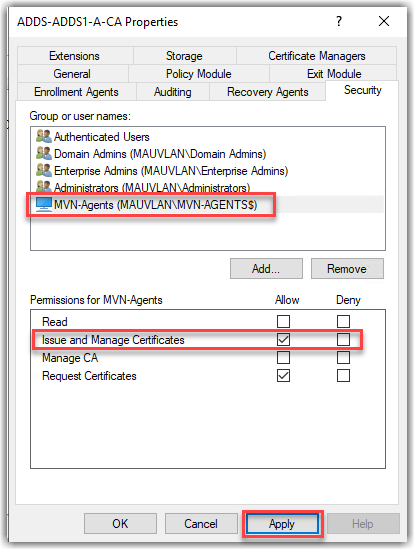Open the Certificate Managers tab
The image size is (415, 550).
pyautogui.click(x=317, y=56)
